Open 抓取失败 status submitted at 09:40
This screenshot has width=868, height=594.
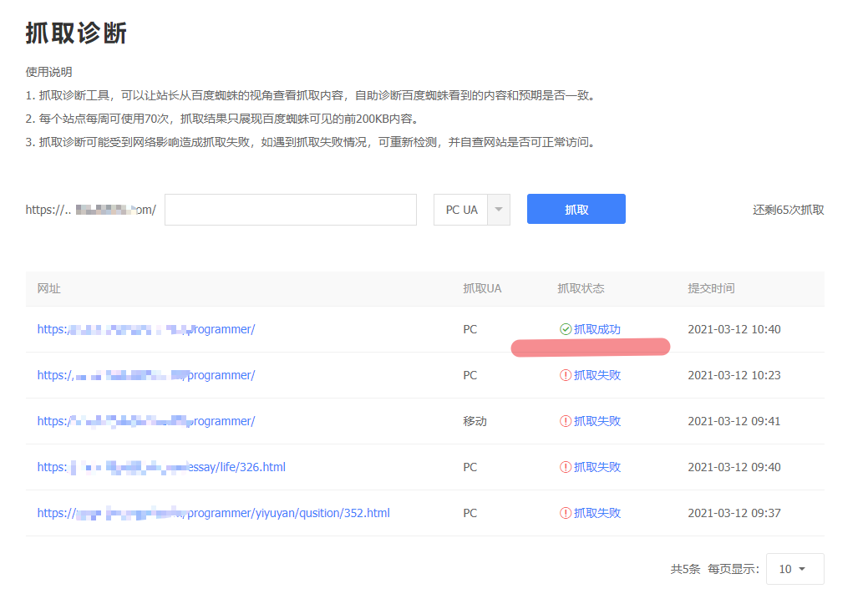tap(597, 467)
